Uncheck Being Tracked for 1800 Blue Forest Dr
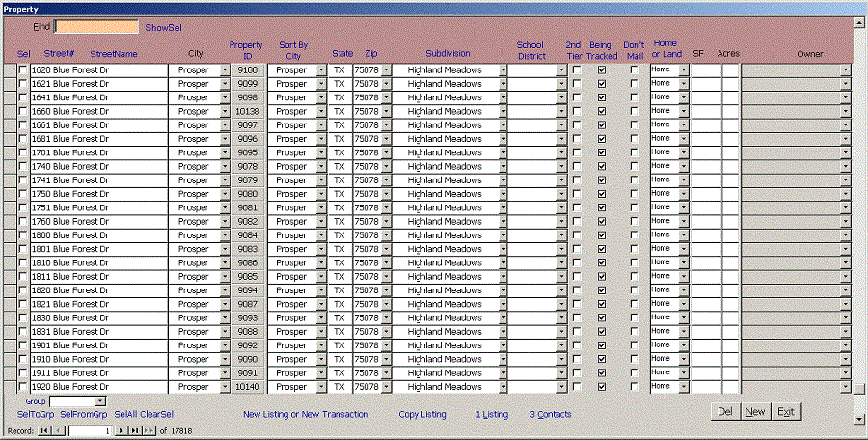The width and height of the screenshot is (868, 440). pyautogui.click(x=602, y=235)
